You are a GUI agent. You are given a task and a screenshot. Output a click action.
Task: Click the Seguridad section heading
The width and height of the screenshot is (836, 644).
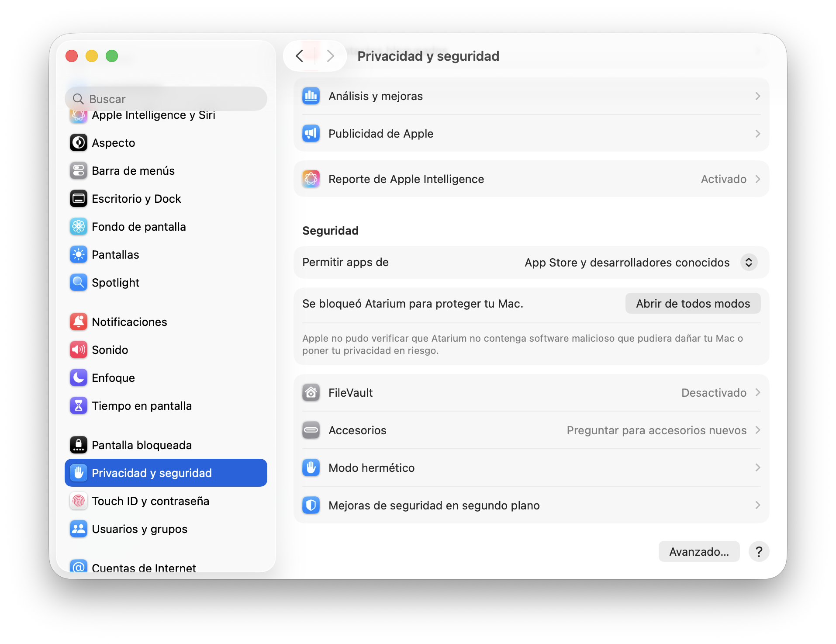click(330, 231)
